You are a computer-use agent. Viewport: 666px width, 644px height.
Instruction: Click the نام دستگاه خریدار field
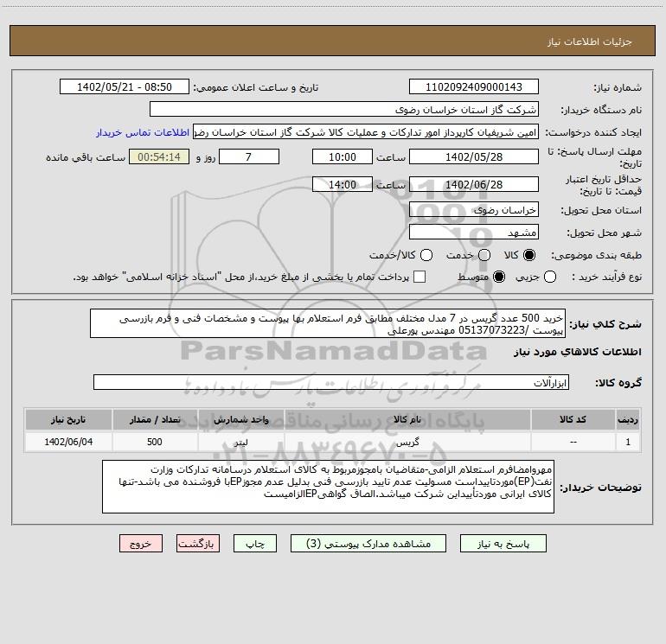(x=344, y=110)
